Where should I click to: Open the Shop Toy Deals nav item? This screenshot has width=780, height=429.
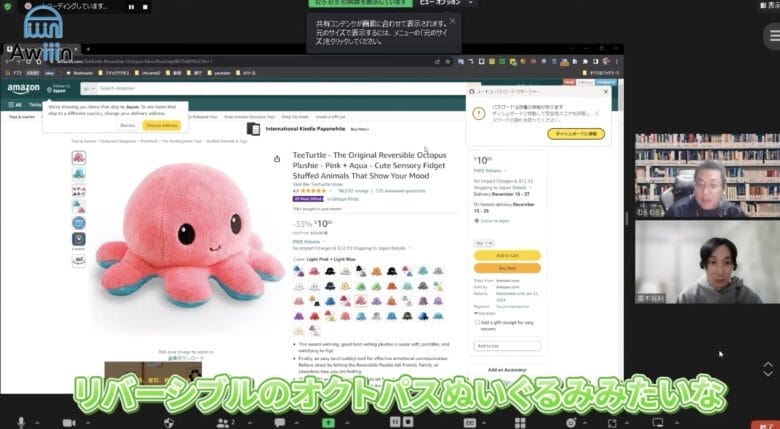[x=295, y=117]
